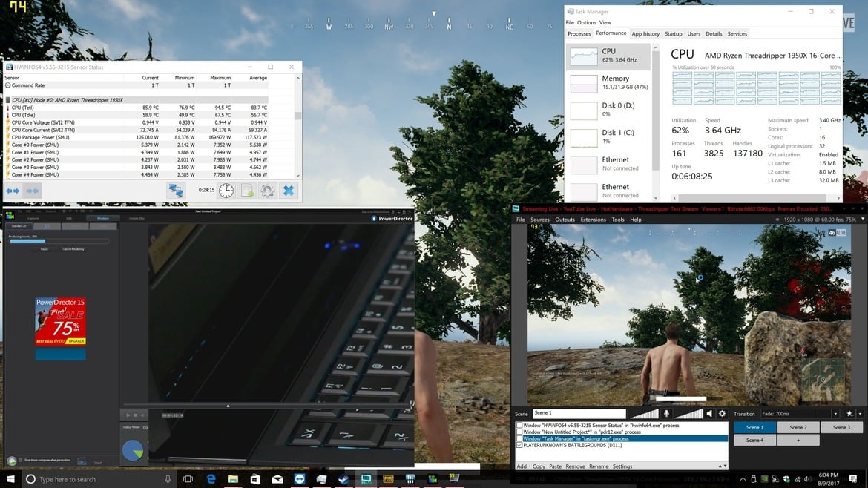Click XSplit speaker icon
Screen dimensions: 868x488
709,413
